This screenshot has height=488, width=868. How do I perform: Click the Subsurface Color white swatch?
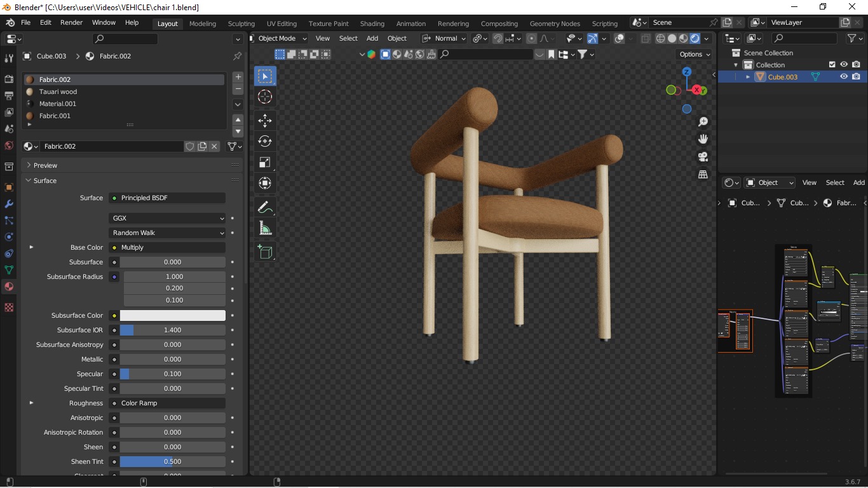[173, 315]
